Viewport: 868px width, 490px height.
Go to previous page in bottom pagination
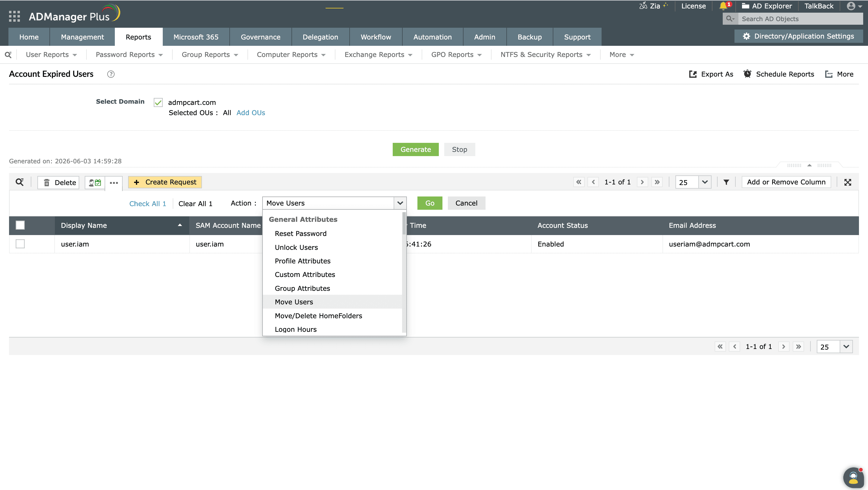click(734, 347)
